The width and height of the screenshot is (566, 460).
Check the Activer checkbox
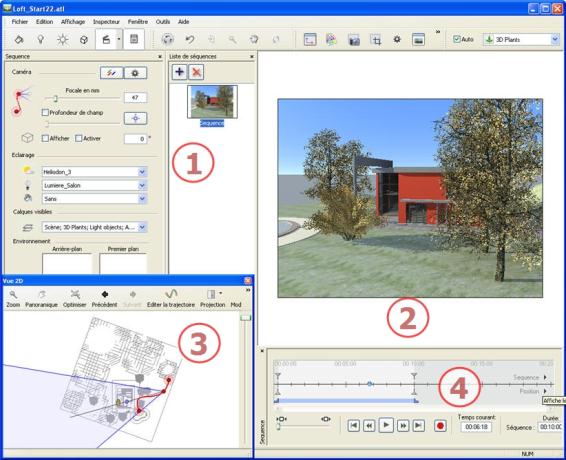tap(78, 138)
